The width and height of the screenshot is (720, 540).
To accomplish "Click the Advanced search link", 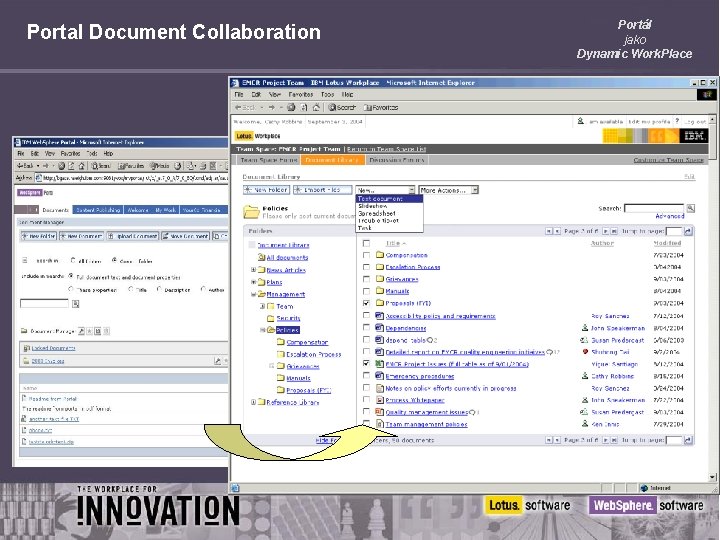I will tap(669, 216).
